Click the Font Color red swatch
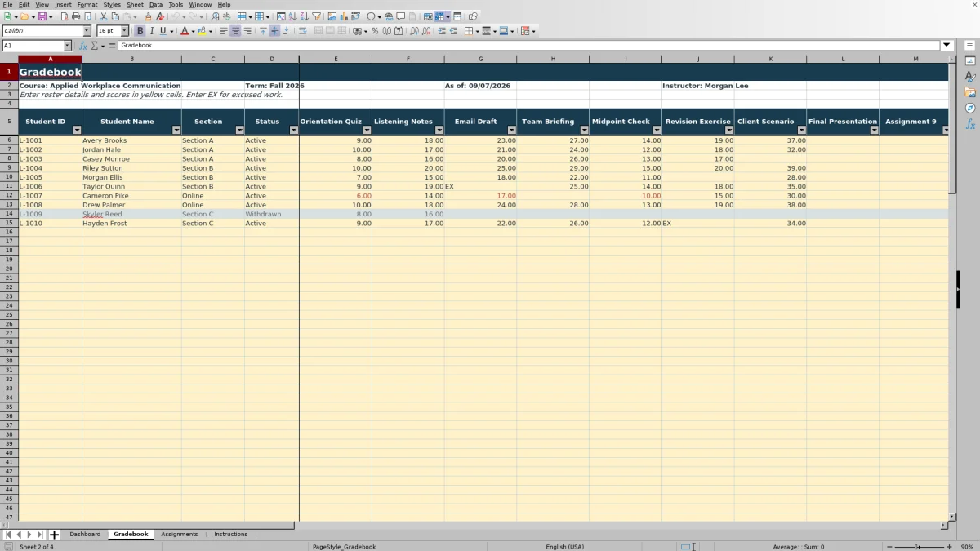The image size is (980, 551). [184, 31]
